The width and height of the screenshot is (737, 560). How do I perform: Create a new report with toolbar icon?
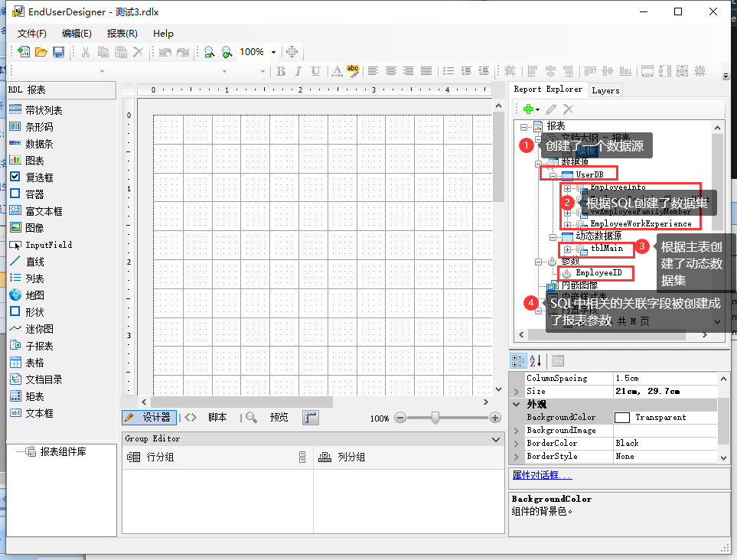tap(23, 52)
